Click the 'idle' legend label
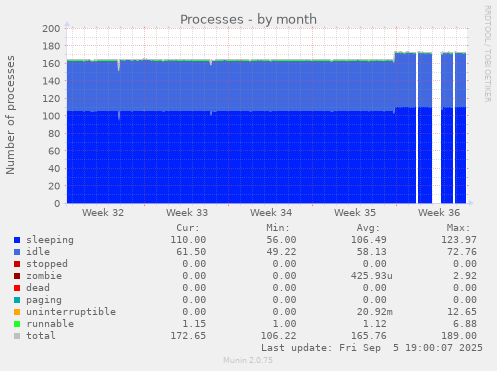The height and width of the screenshot is (371, 497). [38, 252]
